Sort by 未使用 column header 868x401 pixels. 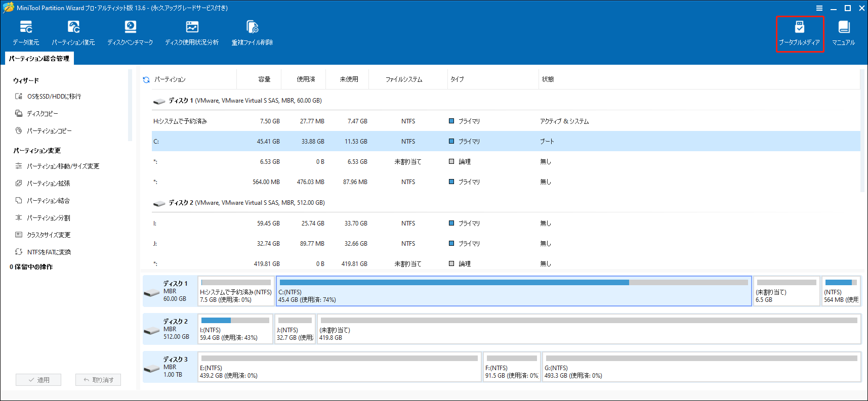click(347, 79)
